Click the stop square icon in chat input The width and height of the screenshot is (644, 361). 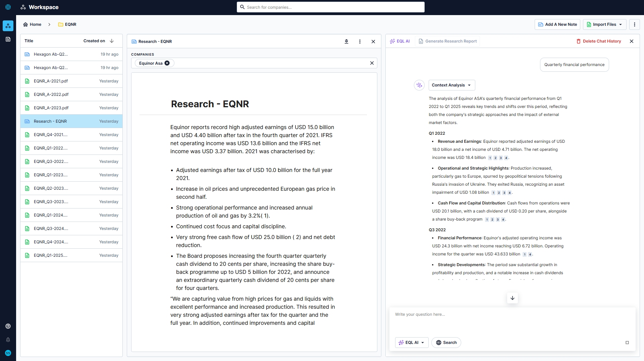(x=627, y=343)
